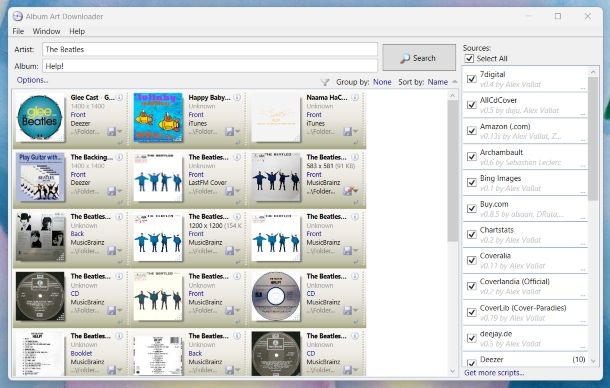
Task: Save the 583 x 581 MusicBrainz cover
Action: click(347, 191)
